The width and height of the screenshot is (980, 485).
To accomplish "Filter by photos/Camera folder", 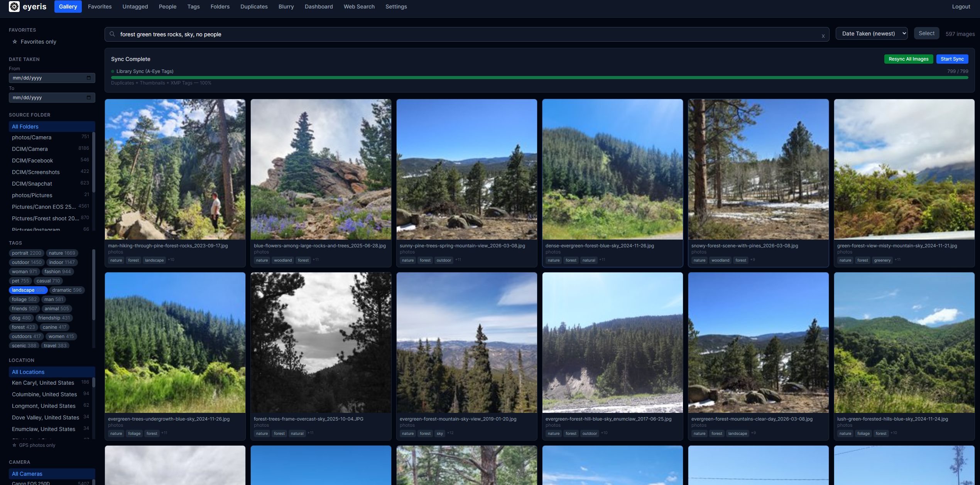I will tap(50, 137).
